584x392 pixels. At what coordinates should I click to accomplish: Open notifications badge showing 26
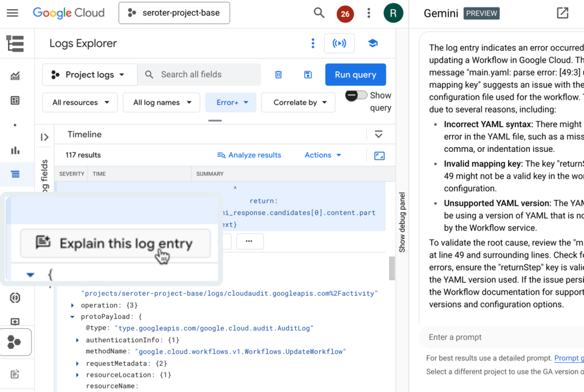345,14
